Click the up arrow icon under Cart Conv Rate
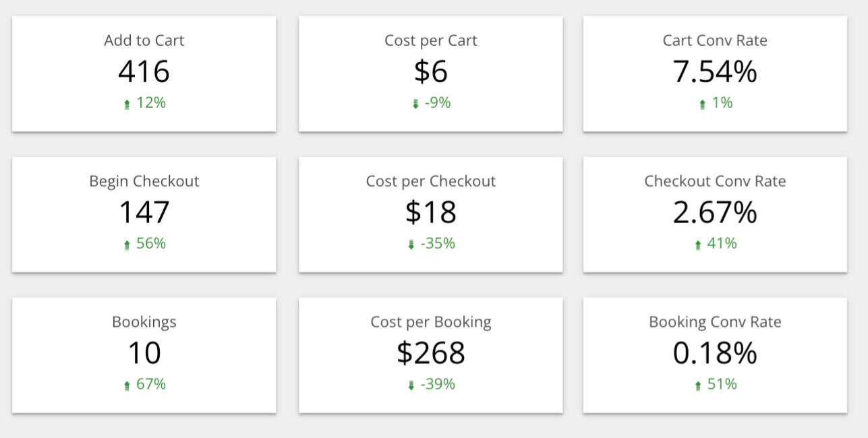 click(x=702, y=104)
